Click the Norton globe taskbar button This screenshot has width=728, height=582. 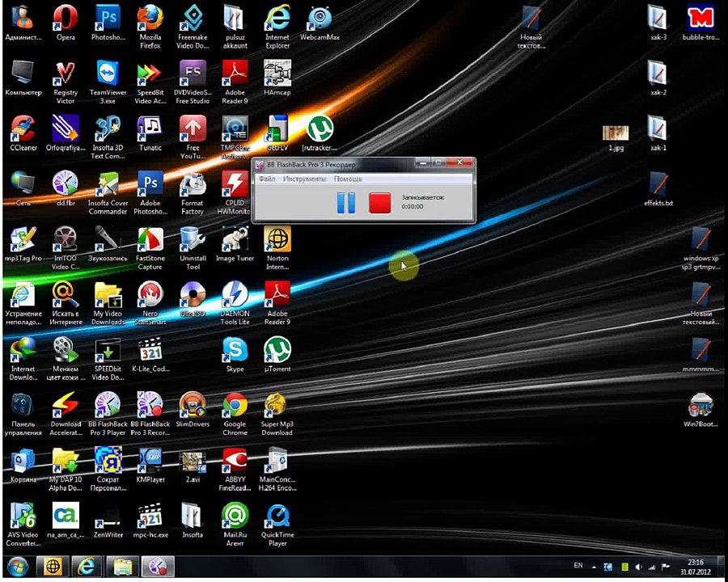click(53, 567)
